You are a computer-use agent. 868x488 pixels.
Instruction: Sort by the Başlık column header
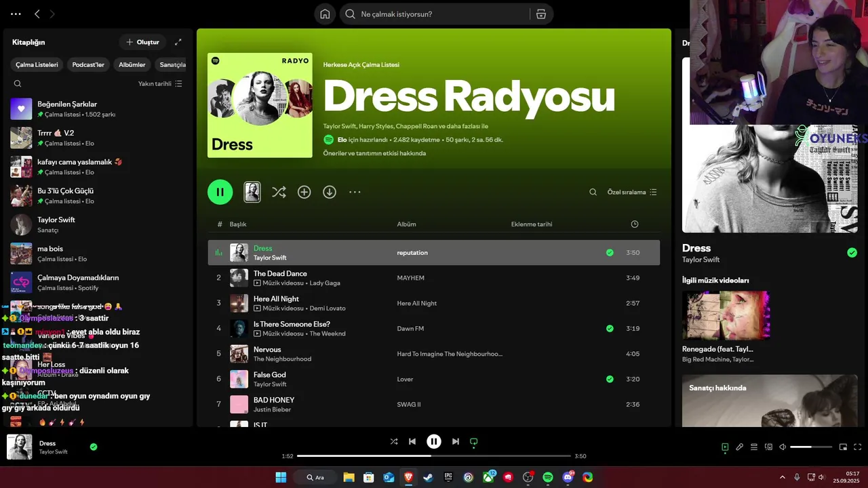click(x=238, y=224)
